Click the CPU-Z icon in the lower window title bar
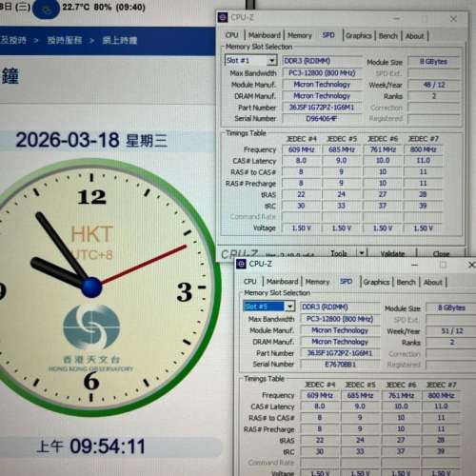This screenshot has width=476, height=476. [x=241, y=264]
